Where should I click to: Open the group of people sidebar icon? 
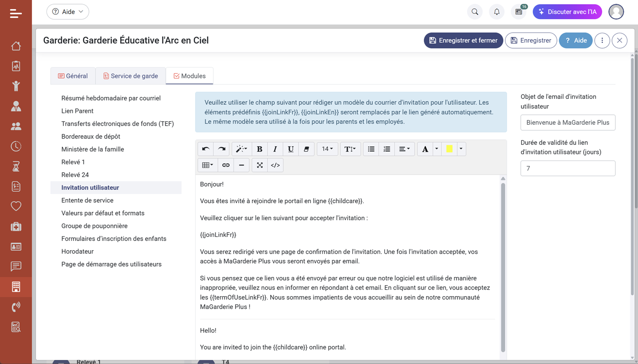pyautogui.click(x=16, y=126)
